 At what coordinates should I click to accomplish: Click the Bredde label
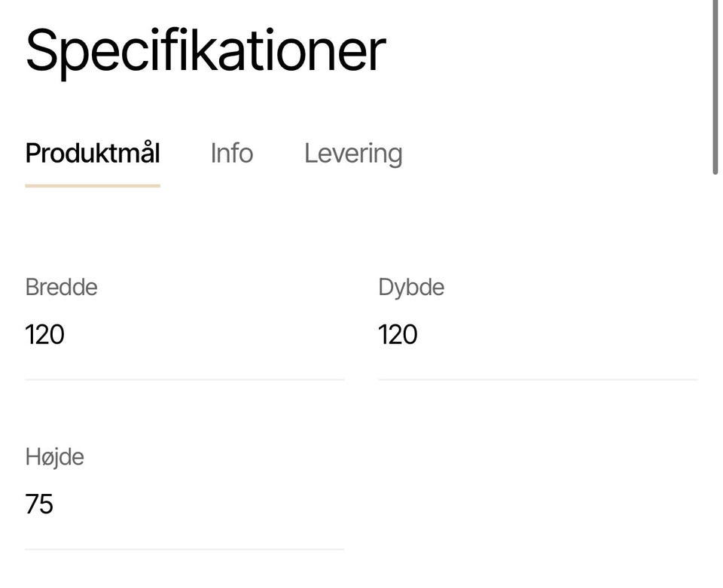click(x=61, y=287)
